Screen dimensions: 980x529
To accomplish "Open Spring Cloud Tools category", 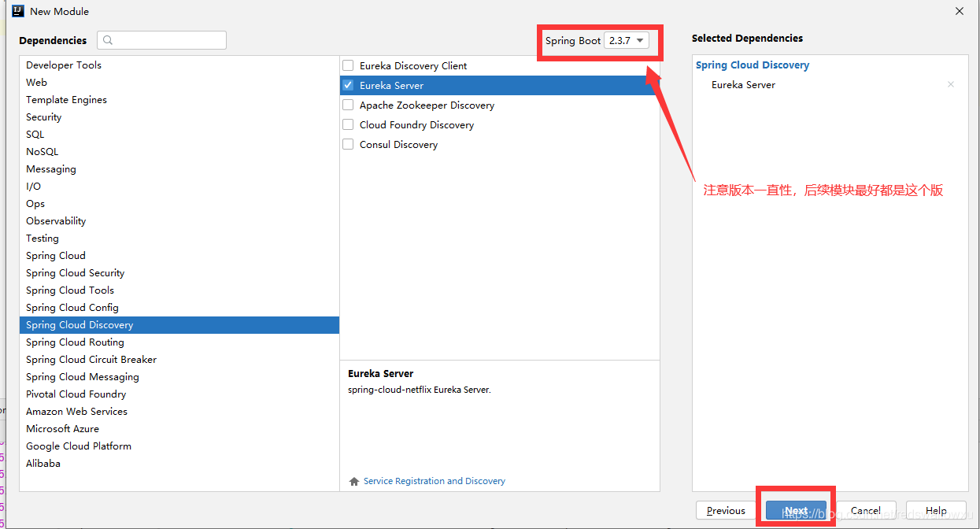I will click(x=179, y=290).
